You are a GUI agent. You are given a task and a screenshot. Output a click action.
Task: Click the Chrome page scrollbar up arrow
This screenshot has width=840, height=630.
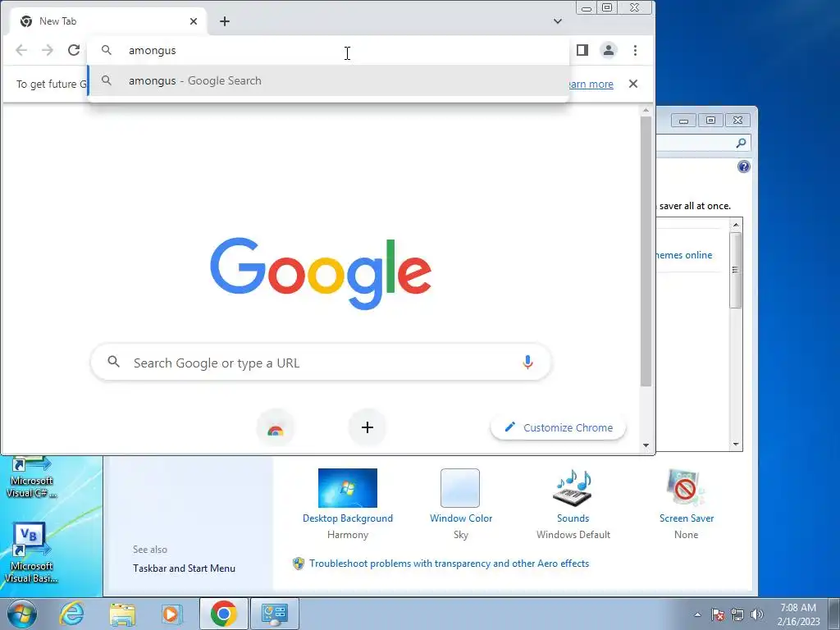pos(646,111)
